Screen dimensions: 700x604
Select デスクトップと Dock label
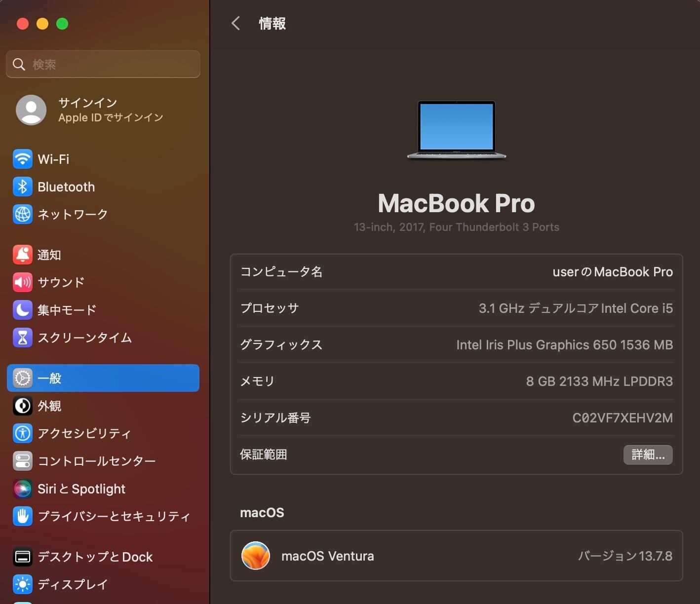(95, 557)
